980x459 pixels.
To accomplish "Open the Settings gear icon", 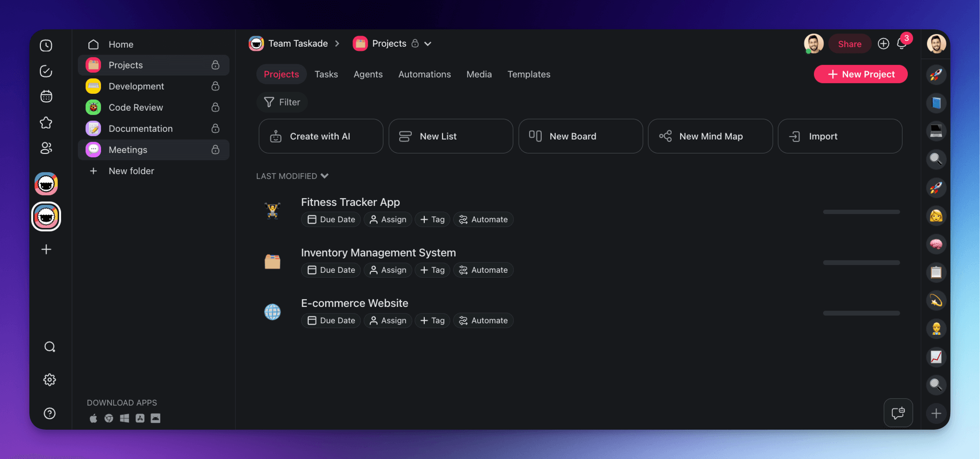I will coord(49,380).
